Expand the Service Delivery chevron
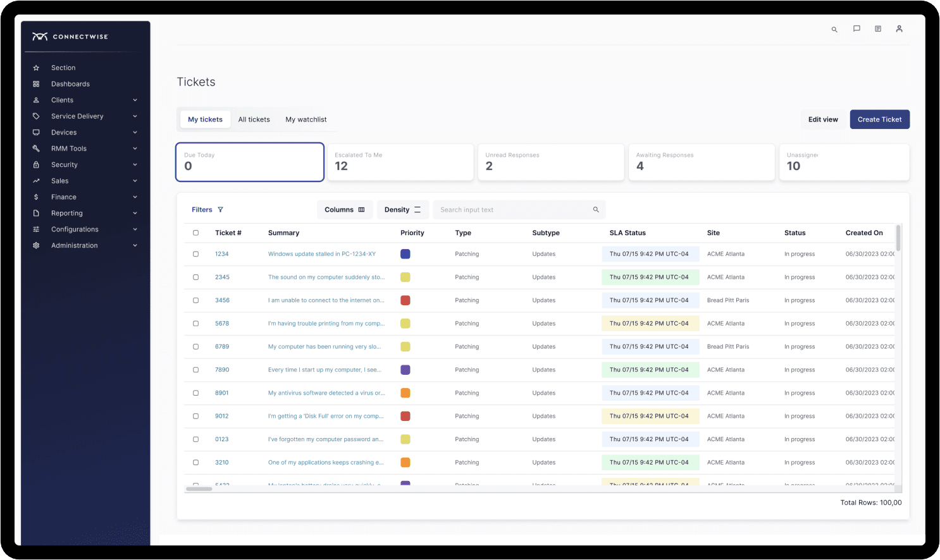This screenshot has height=560, width=940. pyautogui.click(x=135, y=116)
